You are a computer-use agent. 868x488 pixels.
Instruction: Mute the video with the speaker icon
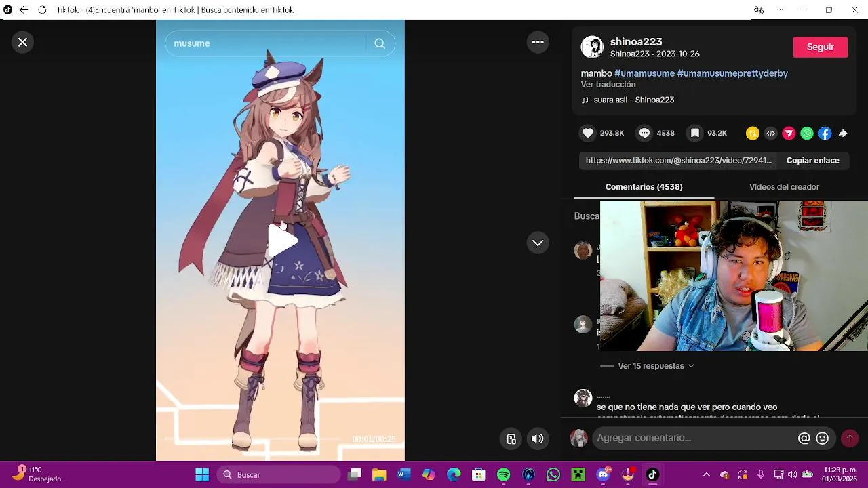click(x=537, y=439)
